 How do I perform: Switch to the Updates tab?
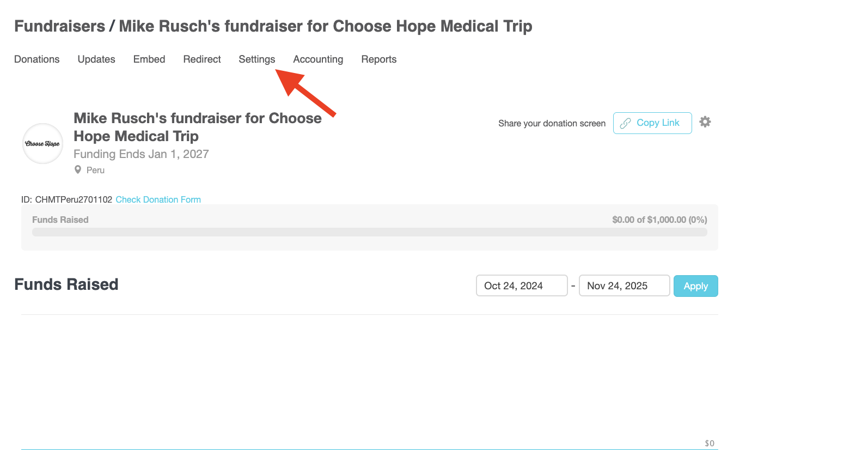[96, 59]
